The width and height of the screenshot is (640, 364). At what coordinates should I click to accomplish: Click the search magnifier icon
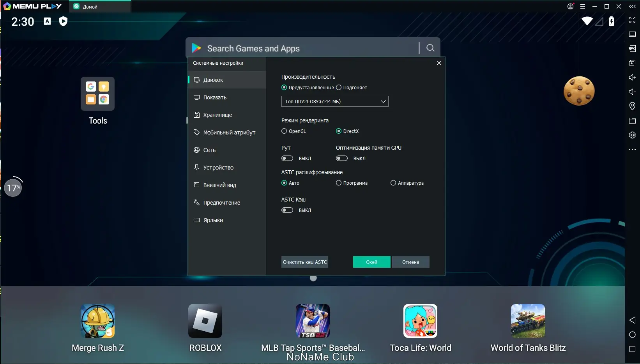click(x=430, y=48)
